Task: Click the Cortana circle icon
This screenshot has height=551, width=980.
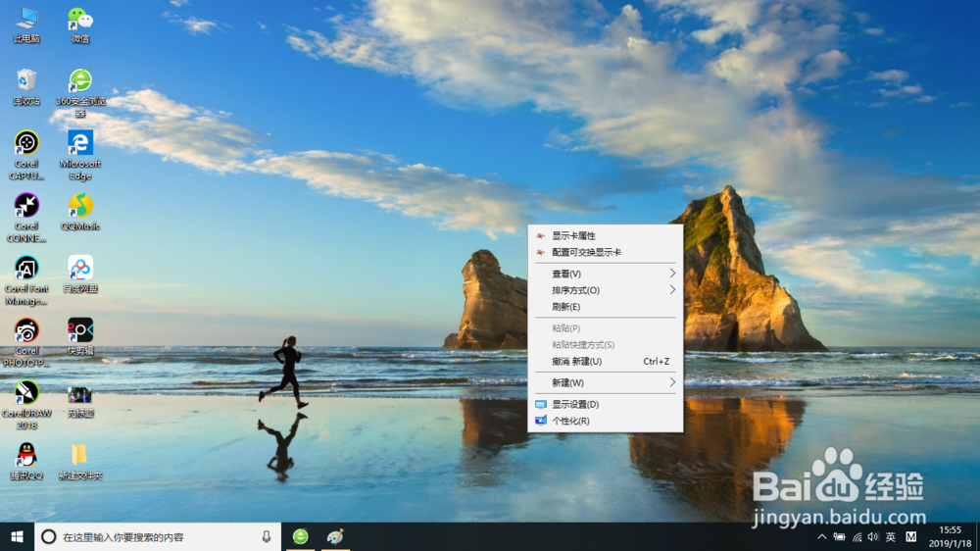Action: click(x=48, y=536)
